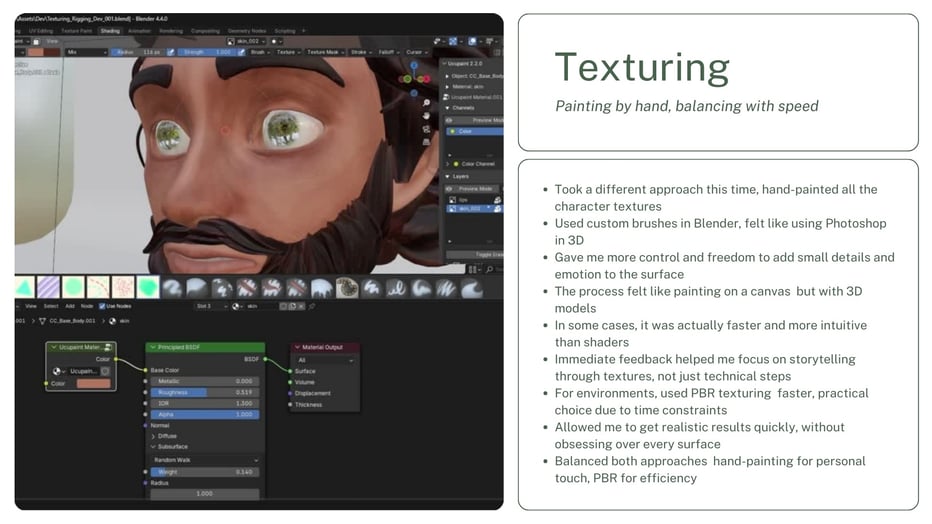The height and width of the screenshot is (524, 932).
Task: Toggle radius pen pressure icon
Action: point(171,52)
